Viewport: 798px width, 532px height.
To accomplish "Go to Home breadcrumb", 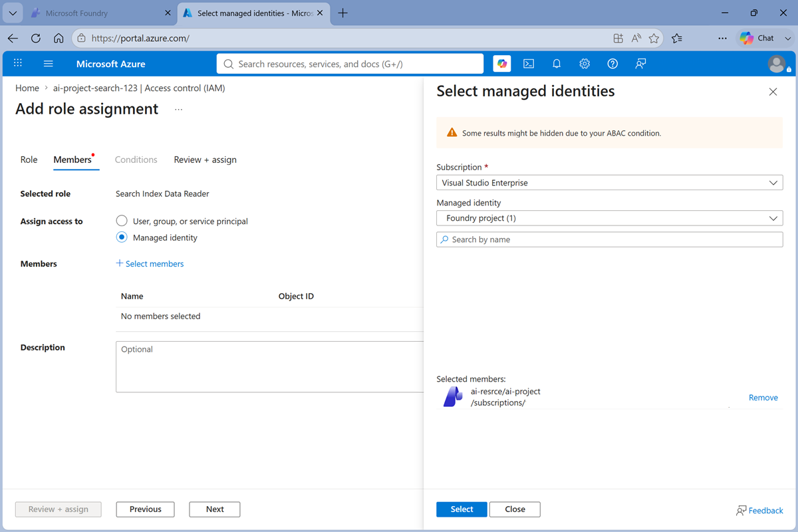I will (27, 88).
